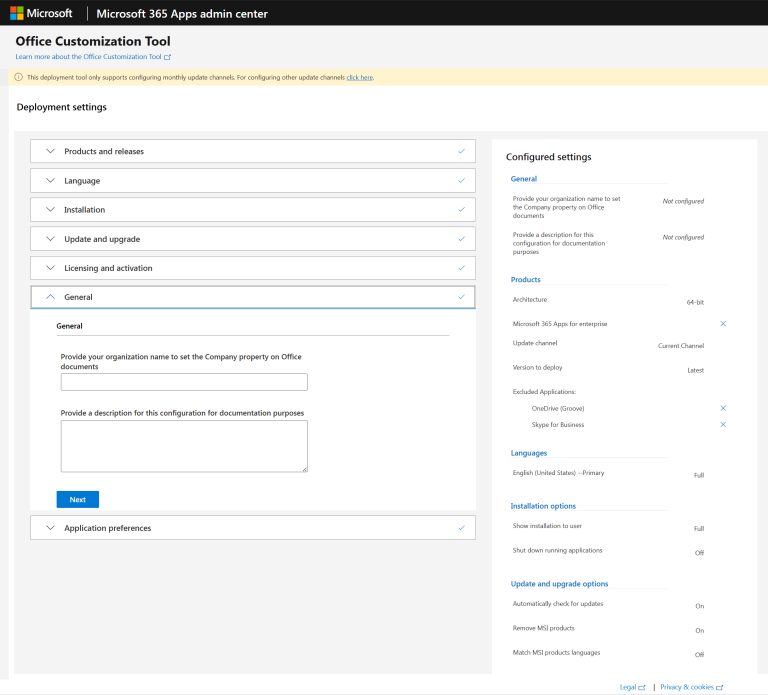Click 'English (United States) --Primary' language entry
Image resolution: width=768 pixels, height=695 pixels.
558,473
